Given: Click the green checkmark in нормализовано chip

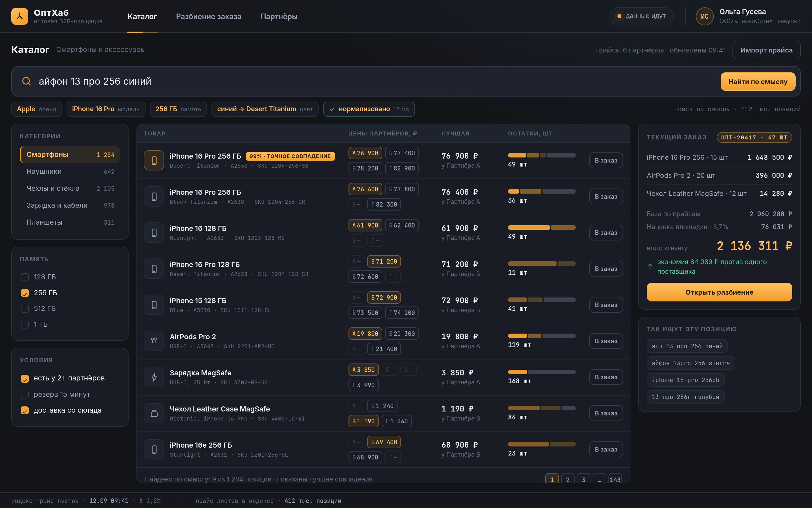Looking at the screenshot, I should (332, 109).
